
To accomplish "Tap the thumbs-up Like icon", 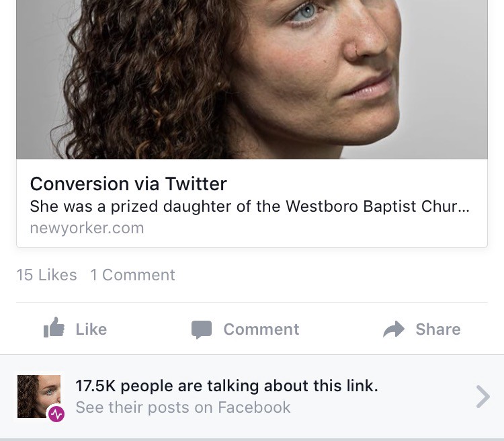I will 54,327.
